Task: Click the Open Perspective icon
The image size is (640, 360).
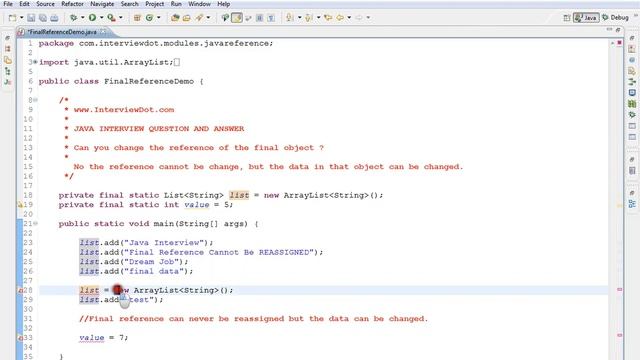Action: pyautogui.click(x=567, y=18)
